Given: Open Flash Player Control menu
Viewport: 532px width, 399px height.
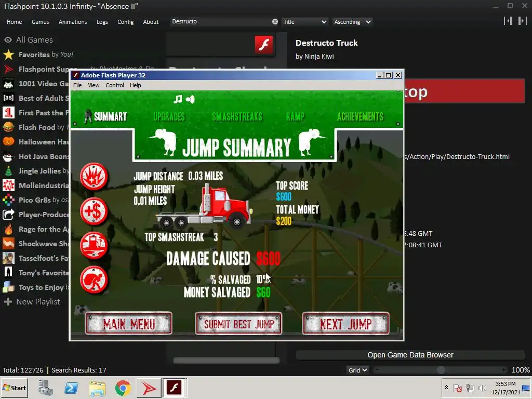Looking at the screenshot, I should (x=115, y=85).
